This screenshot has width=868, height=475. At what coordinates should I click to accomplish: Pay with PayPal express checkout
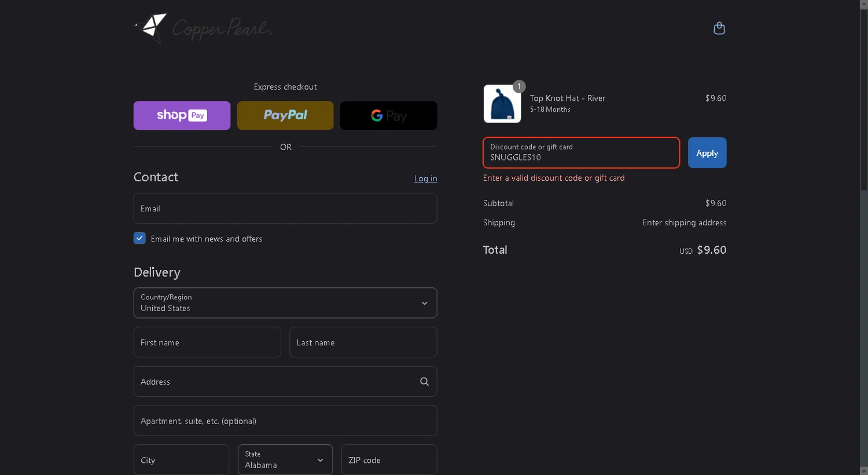285,115
